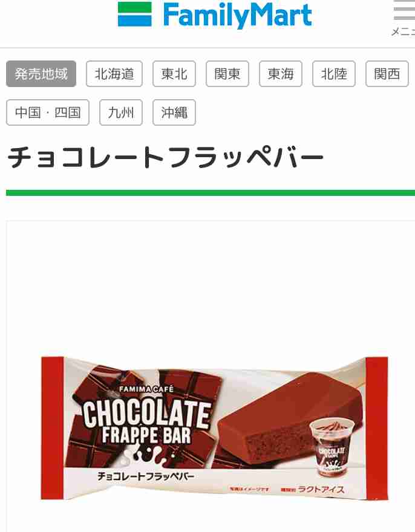The image size is (415, 532).
Task: Click the FamilyMart logo
Action: click(x=215, y=15)
